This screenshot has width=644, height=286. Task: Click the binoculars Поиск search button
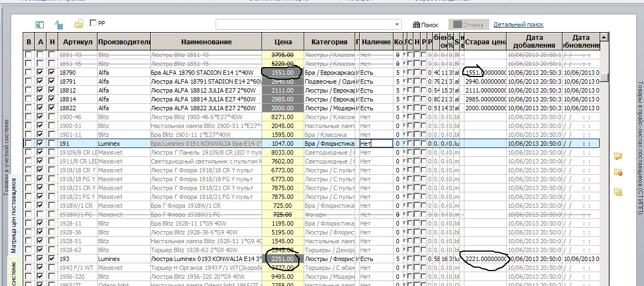coord(426,24)
